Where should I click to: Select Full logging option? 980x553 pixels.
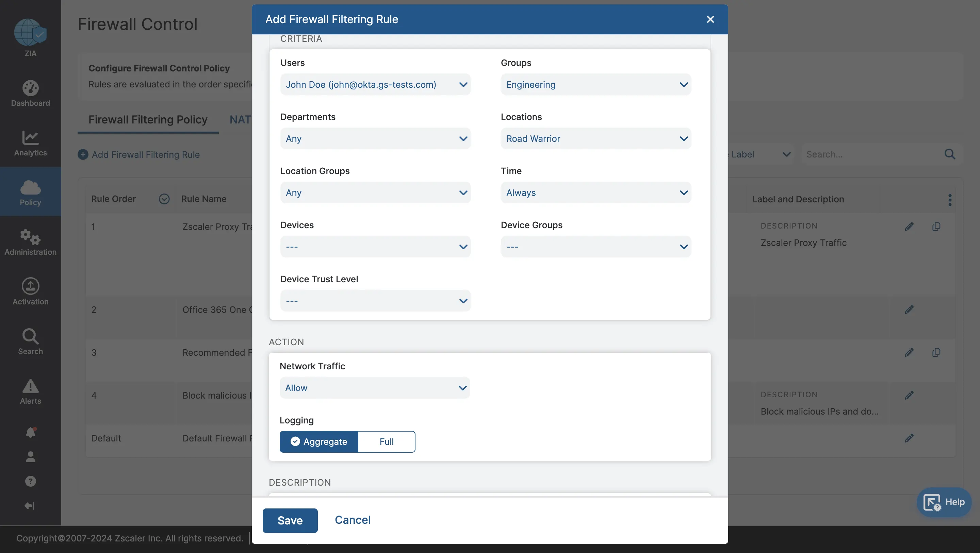coord(386,441)
